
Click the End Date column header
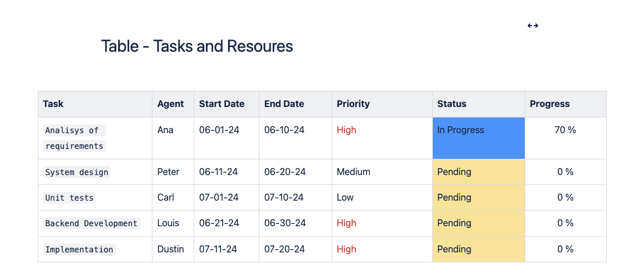click(x=284, y=104)
